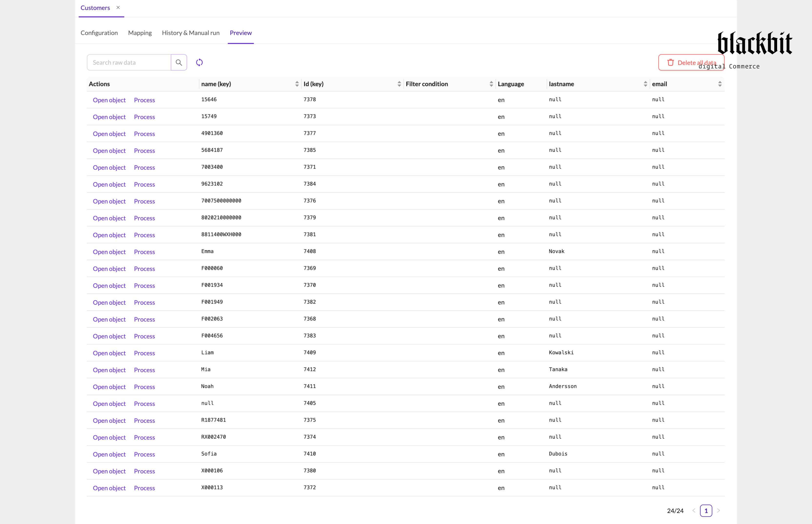Process row with name F002063

(x=144, y=319)
